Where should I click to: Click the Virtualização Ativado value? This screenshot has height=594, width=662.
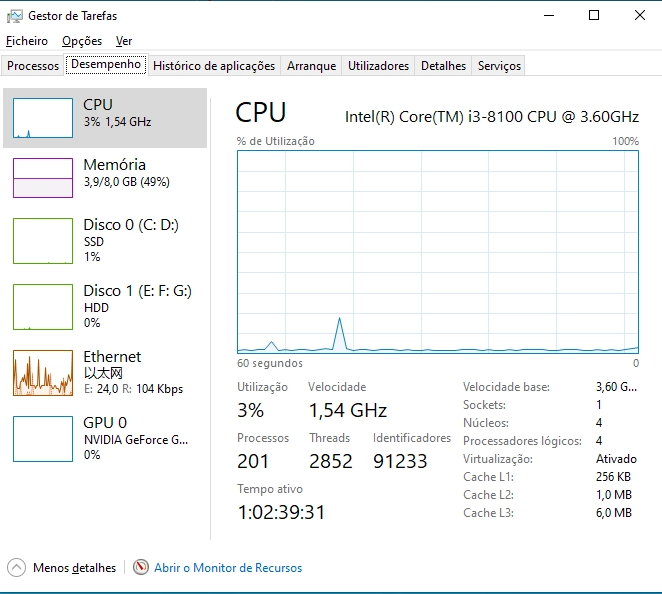coord(616,459)
